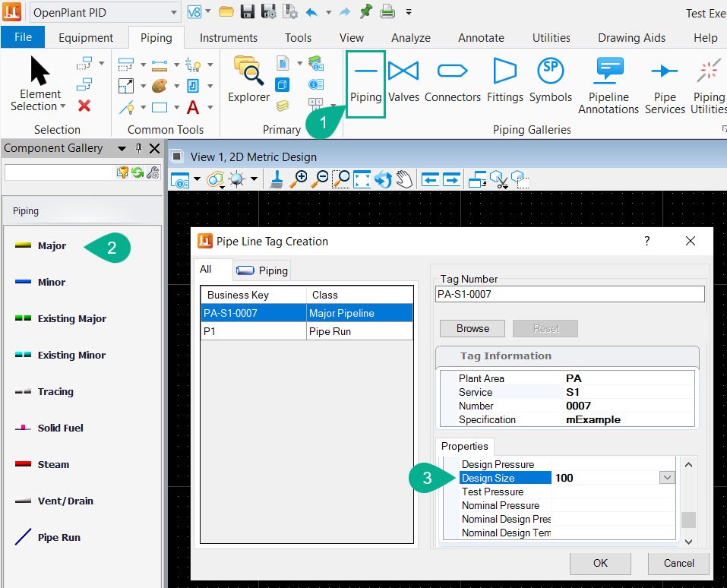Click Cancel in Pipe Line Tag Creation
The height and width of the screenshot is (588, 727).
point(678,563)
